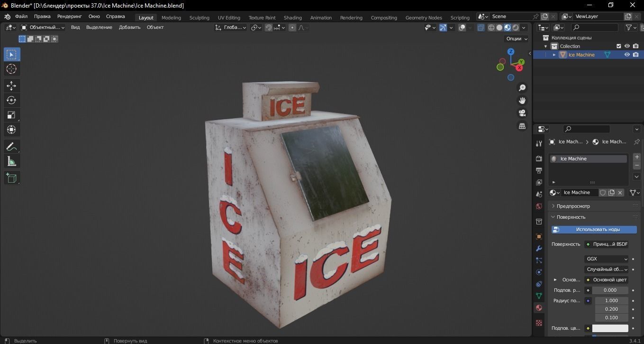The image size is (644, 344).
Task: Select the Measure tool
Action: pos(11,161)
